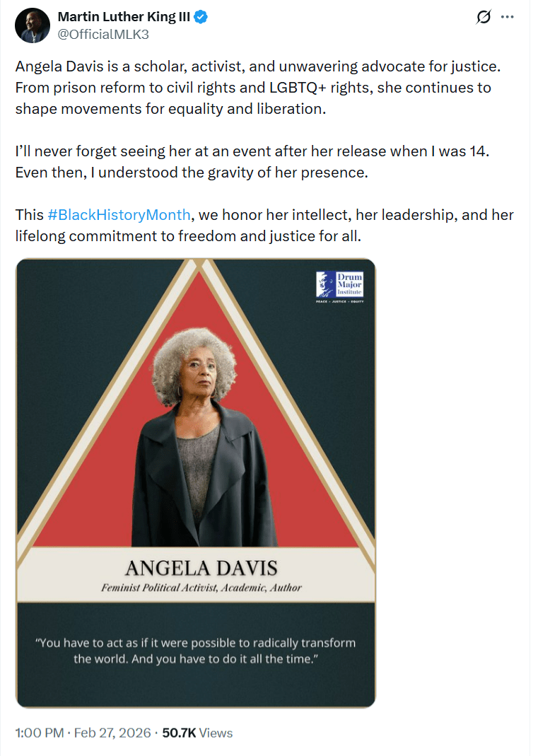This screenshot has width=550, height=756.
Task: Click the Feminist Political Activist subtitle
Action: pos(201,588)
